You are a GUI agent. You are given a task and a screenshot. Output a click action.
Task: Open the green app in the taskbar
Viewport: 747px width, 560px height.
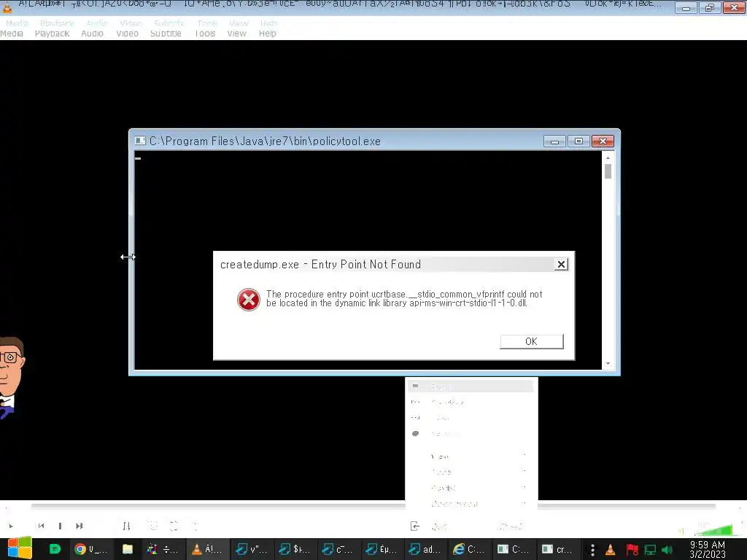tap(55, 549)
